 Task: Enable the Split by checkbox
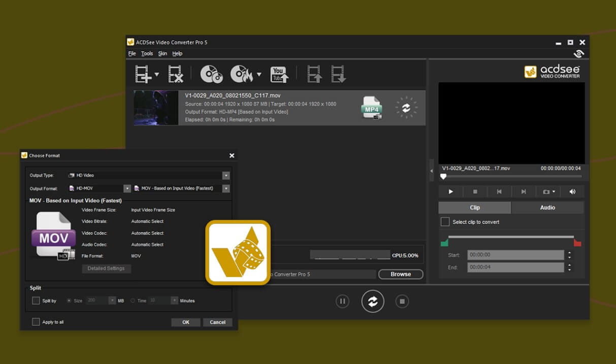[36, 301]
